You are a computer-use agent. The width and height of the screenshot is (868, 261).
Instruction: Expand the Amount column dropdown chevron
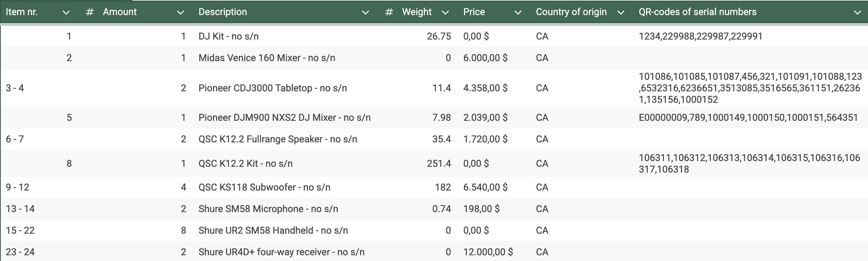(181, 13)
